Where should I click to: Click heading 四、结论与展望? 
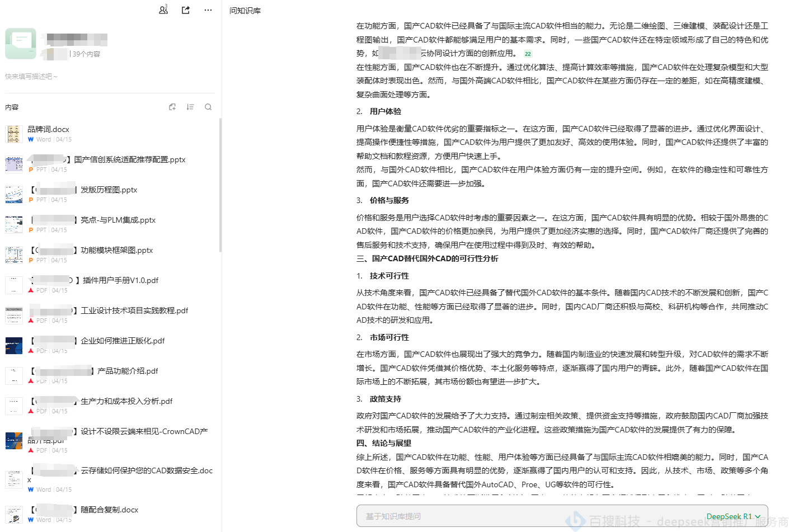pyautogui.click(x=384, y=443)
